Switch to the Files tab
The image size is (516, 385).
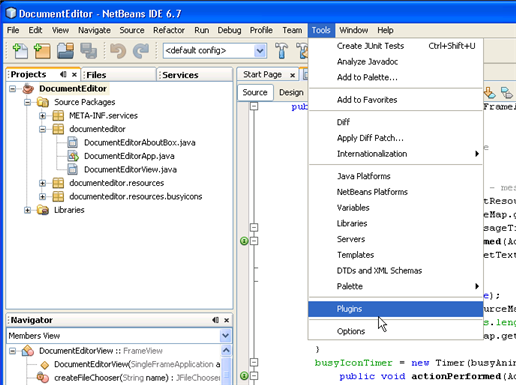point(118,75)
